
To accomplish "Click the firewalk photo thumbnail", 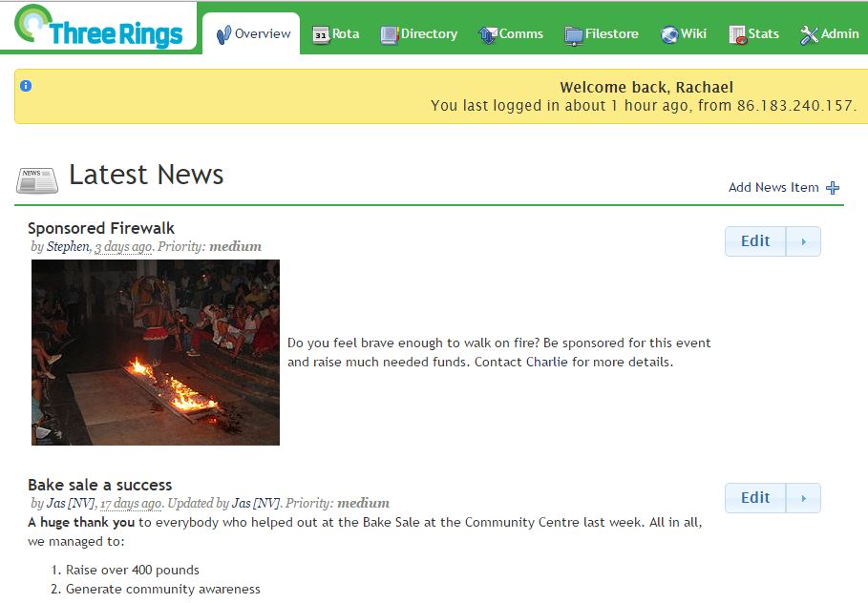I will click(x=156, y=352).
